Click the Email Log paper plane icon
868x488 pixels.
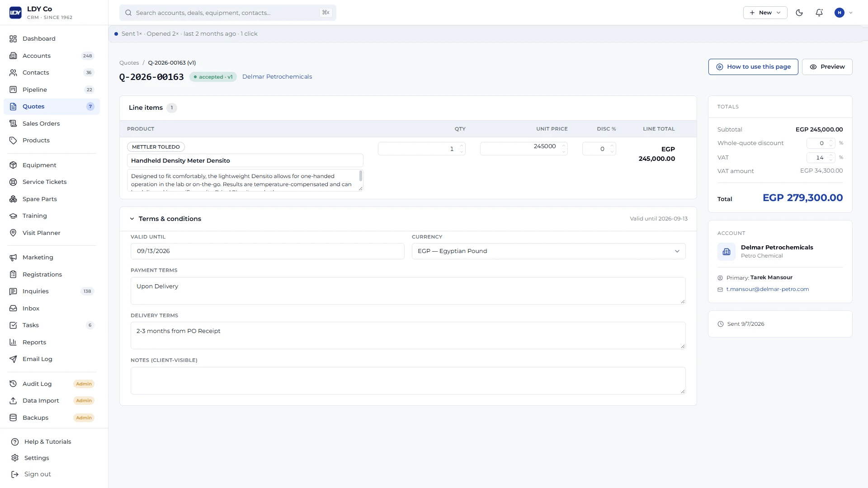pos(13,359)
